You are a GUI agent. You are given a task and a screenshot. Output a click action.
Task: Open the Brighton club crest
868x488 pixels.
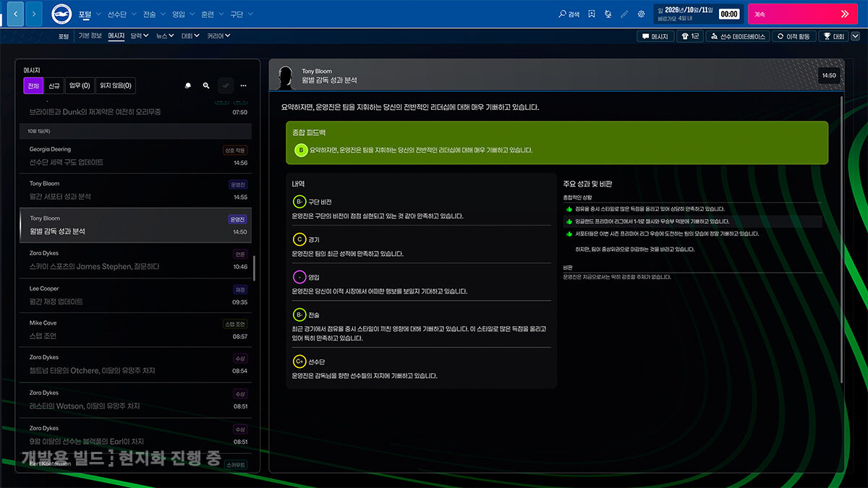coord(62,14)
